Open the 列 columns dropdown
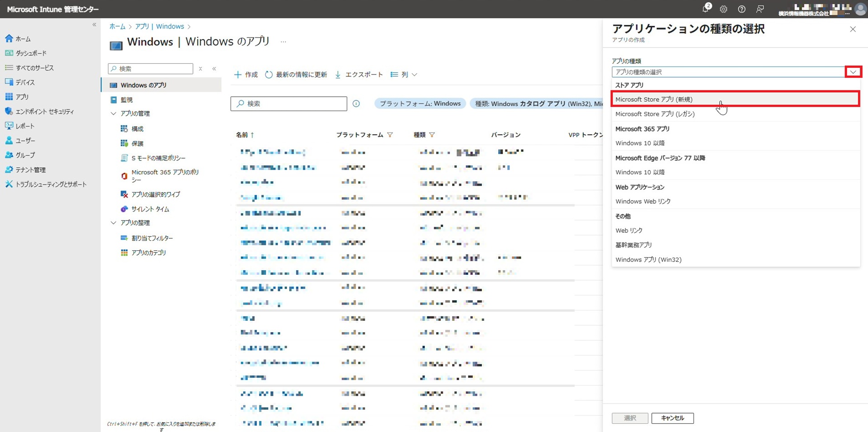 (404, 75)
